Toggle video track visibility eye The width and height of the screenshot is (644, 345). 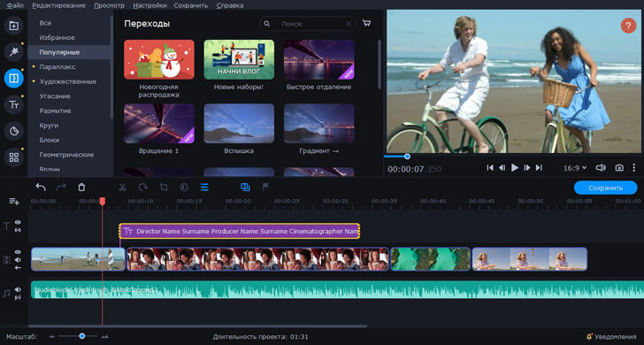click(18, 252)
